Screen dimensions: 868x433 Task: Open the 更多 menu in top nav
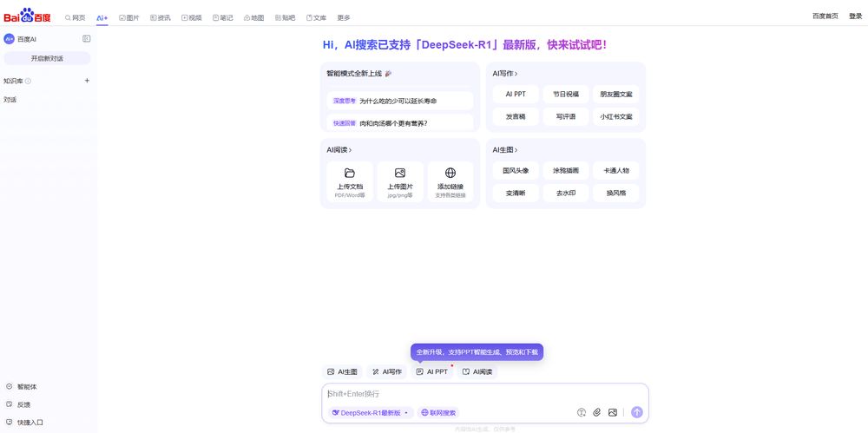tap(344, 17)
